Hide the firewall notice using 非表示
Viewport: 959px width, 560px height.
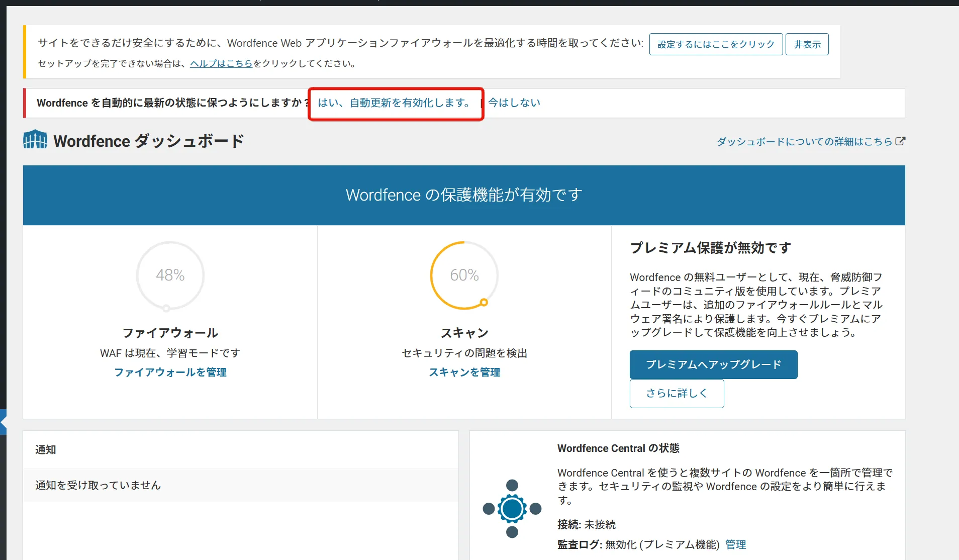(807, 44)
